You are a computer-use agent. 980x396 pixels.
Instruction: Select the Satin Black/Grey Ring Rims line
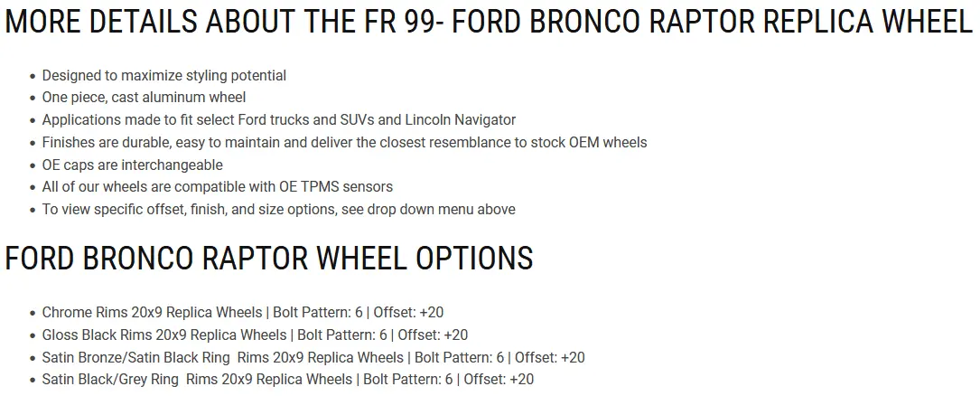pos(288,379)
